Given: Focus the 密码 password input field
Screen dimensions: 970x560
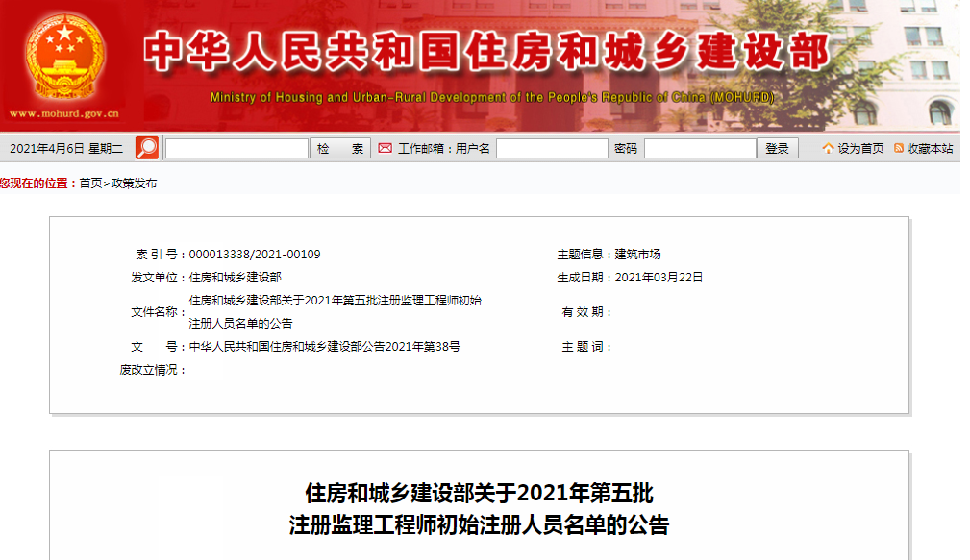Looking at the screenshot, I should 700,148.
